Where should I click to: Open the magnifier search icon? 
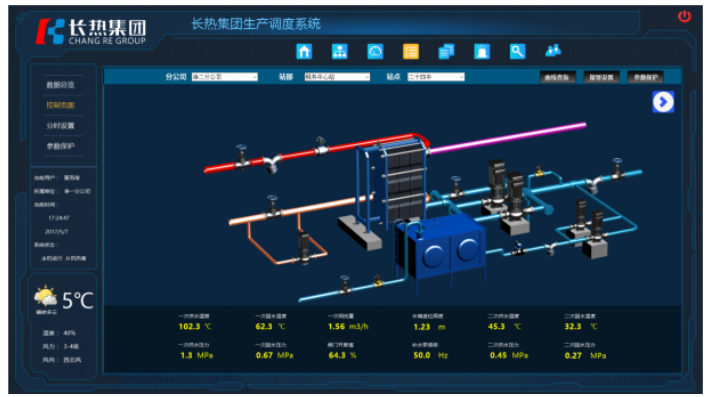click(517, 51)
